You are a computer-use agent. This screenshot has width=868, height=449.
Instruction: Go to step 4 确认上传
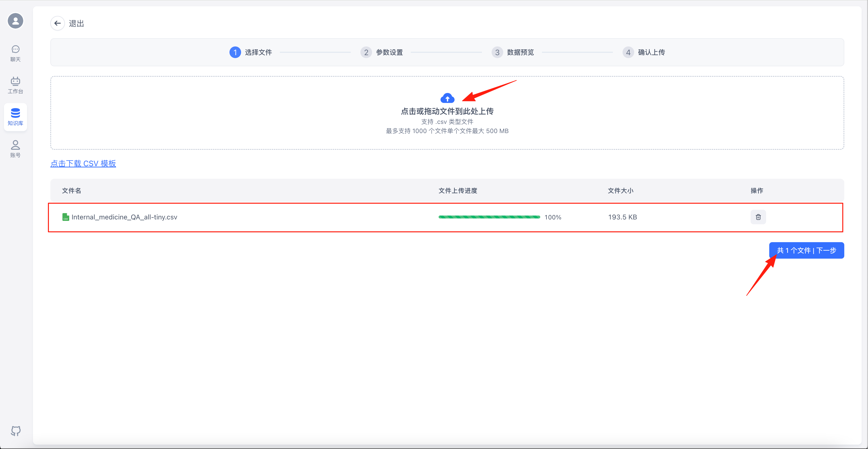644,52
